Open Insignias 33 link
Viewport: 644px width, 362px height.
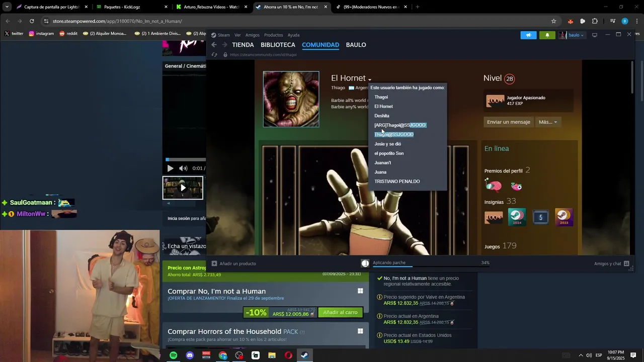click(500, 201)
